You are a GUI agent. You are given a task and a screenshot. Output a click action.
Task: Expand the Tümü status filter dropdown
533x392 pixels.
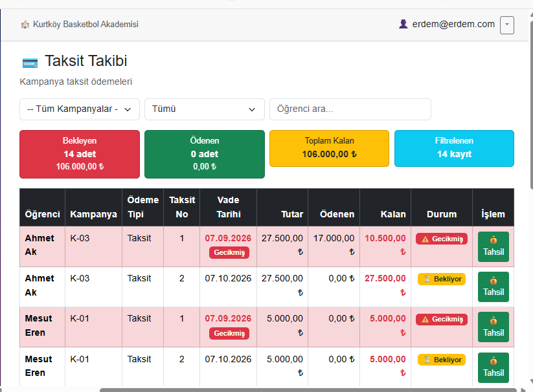click(204, 109)
